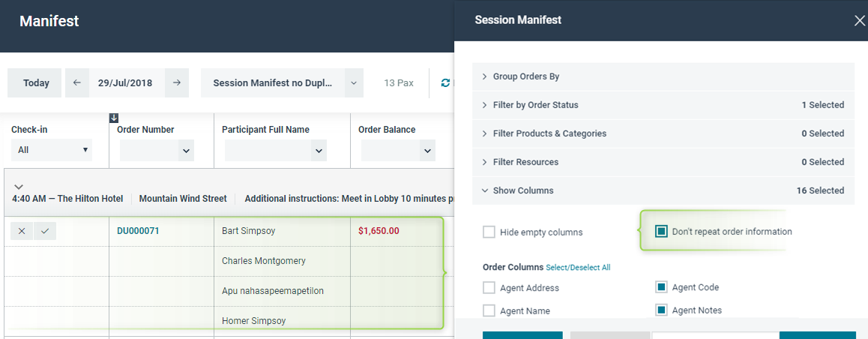Image resolution: width=868 pixels, height=339 pixels.
Task: Expand Filter by Order Status section
Action: pos(663,105)
